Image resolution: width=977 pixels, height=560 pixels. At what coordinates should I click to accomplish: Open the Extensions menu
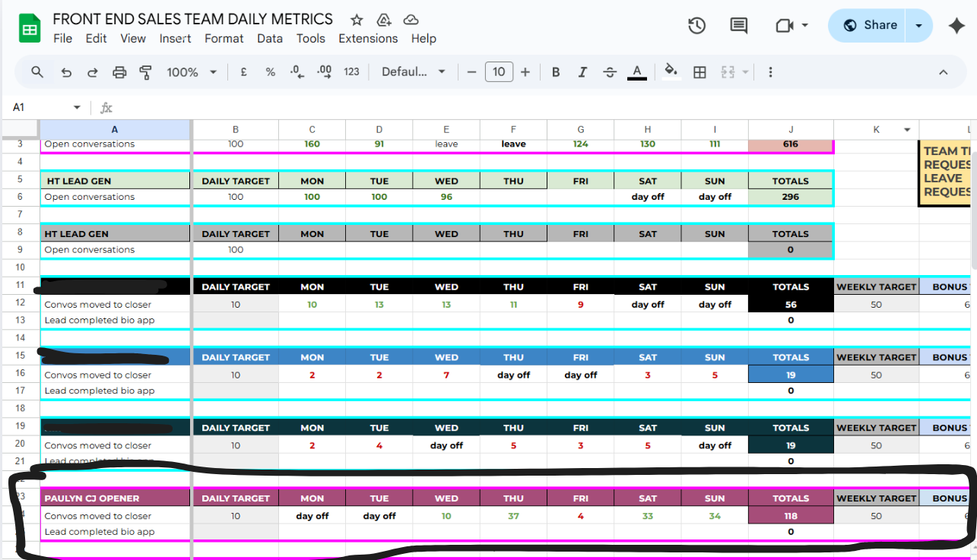[368, 39]
